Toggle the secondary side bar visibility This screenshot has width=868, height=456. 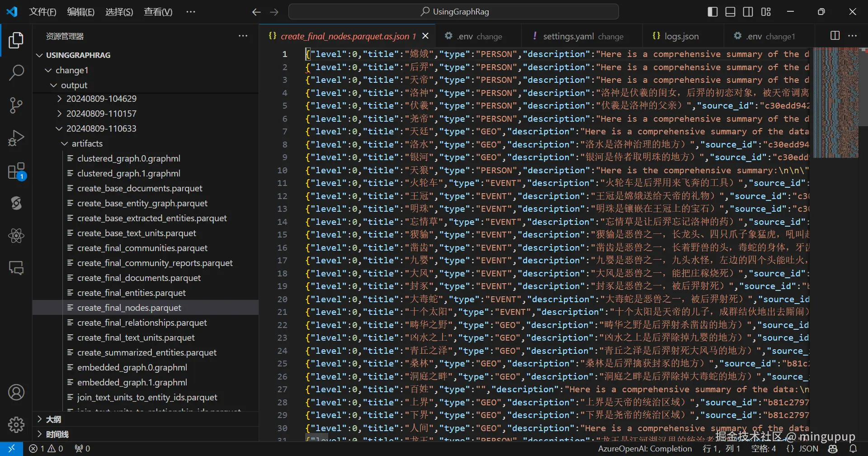point(748,12)
